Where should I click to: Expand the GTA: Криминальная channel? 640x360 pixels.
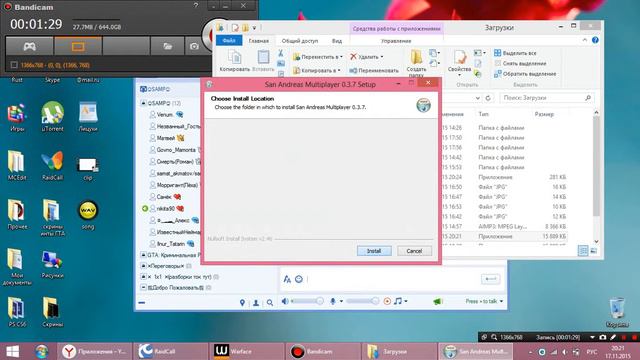[x=143, y=255]
